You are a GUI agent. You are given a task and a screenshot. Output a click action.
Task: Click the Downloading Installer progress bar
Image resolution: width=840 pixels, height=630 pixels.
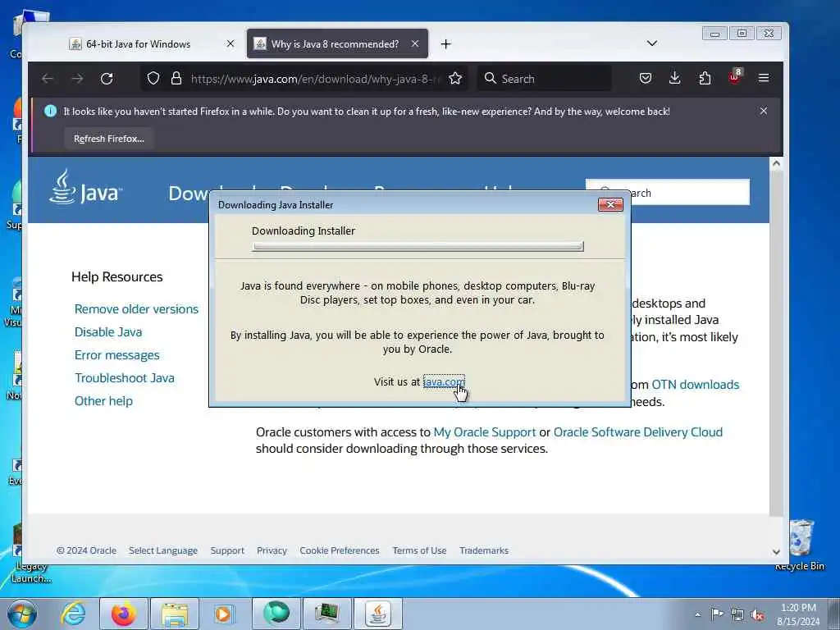click(418, 246)
